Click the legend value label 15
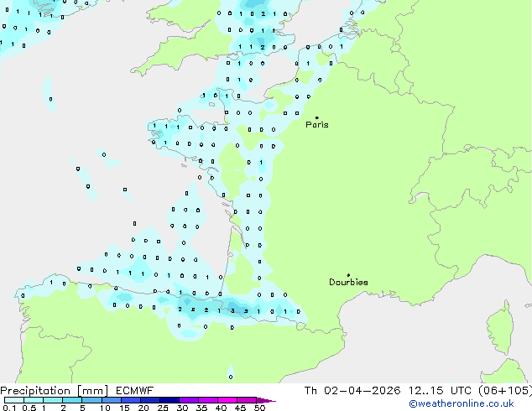The height and width of the screenshot is (411, 532). click(124, 408)
